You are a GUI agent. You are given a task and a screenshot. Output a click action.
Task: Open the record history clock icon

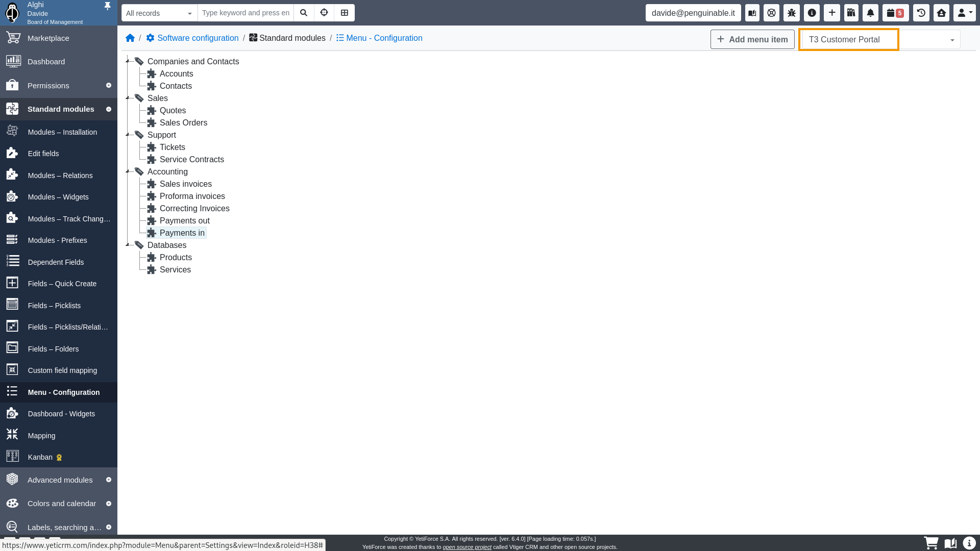click(x=921, y=13)
